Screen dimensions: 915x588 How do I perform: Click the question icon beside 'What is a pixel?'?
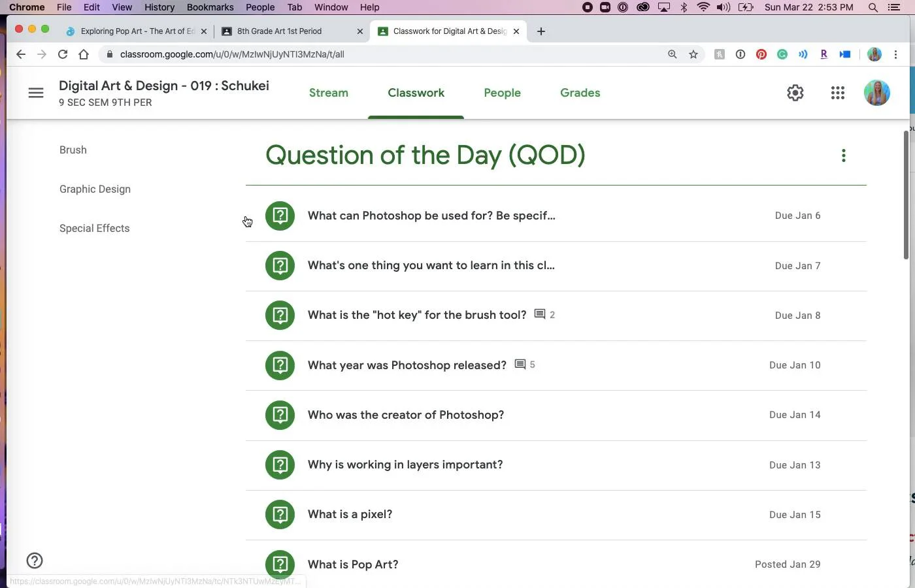280,514
